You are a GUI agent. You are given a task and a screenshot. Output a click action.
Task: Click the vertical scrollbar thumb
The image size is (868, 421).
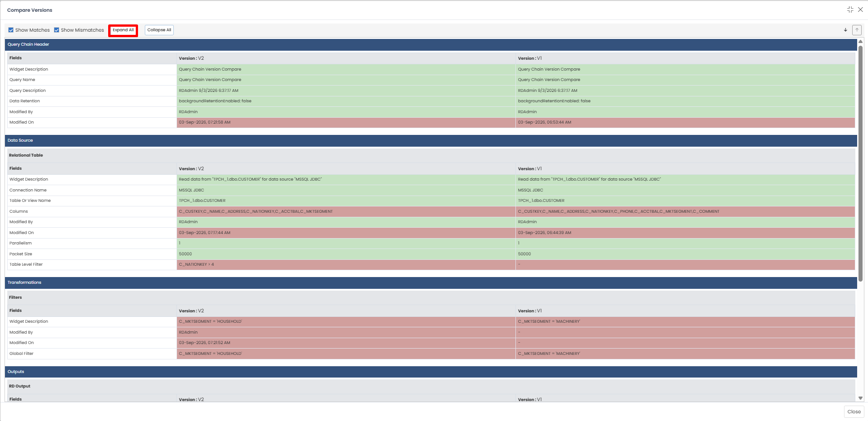tap(860, 163)
